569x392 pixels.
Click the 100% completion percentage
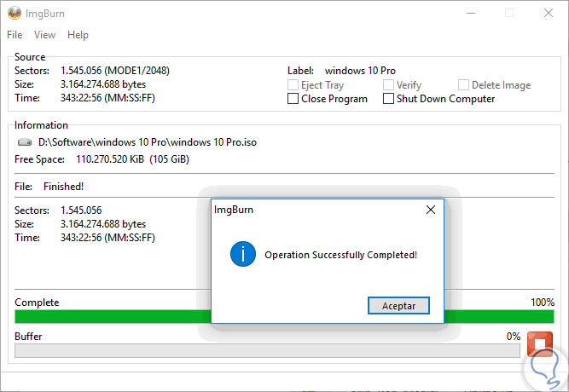click(x=543, y=302)
